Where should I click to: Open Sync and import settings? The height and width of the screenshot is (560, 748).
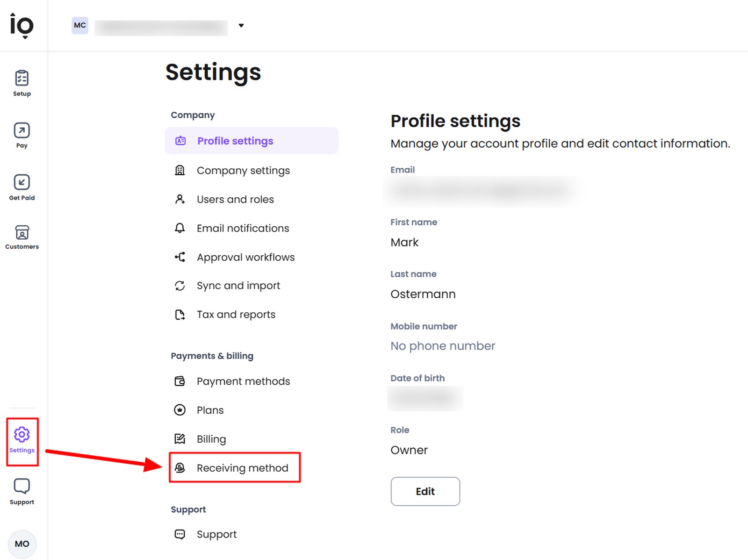pos(238,286)
